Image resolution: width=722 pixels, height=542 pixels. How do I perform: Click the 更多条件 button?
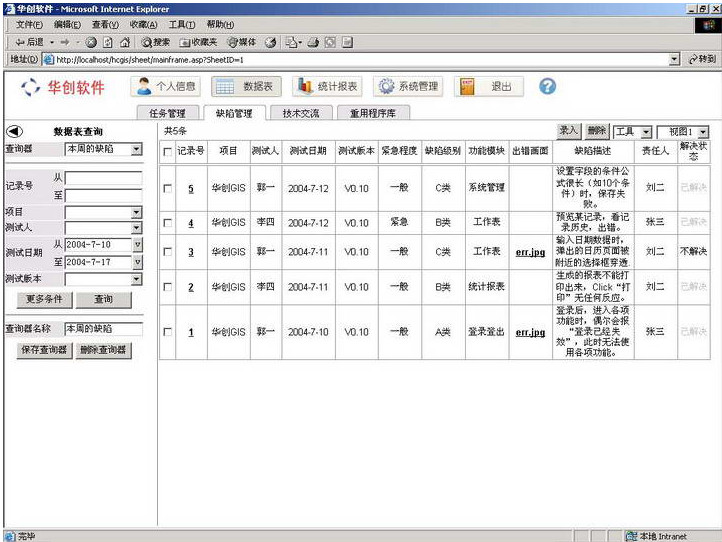coord(44,299)
